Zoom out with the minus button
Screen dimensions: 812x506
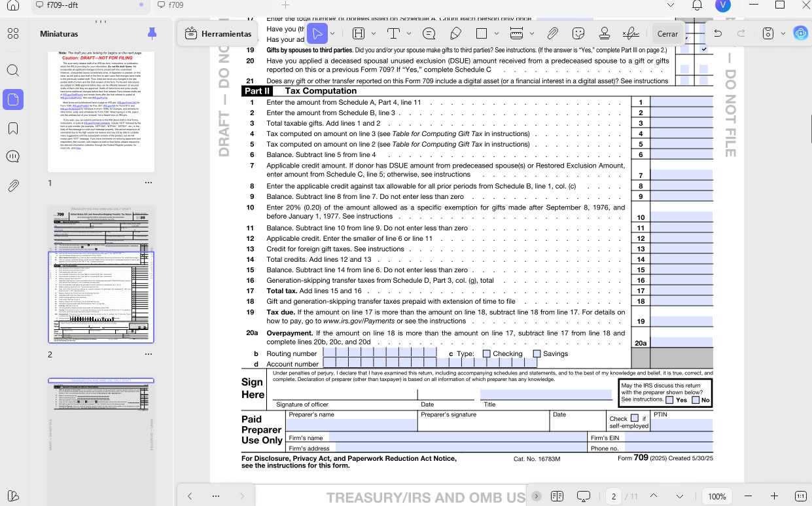(749, 496)
